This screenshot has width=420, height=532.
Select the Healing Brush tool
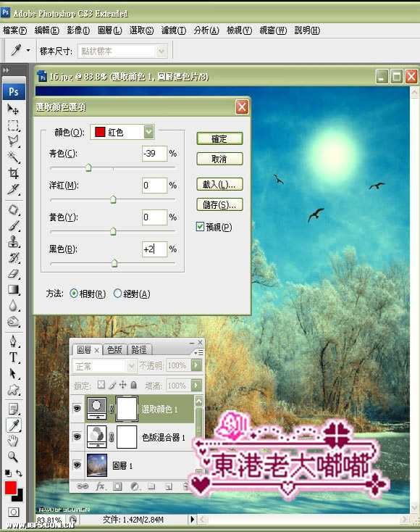pyautogui.click(x=13, y=209)
